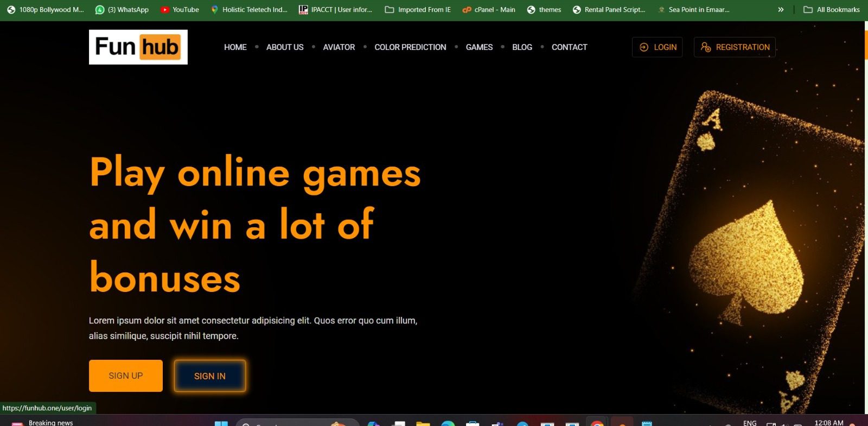This screenshot has width=868, height=426.
Task: Click the Fun hub logo
Action: pos(138,47)
